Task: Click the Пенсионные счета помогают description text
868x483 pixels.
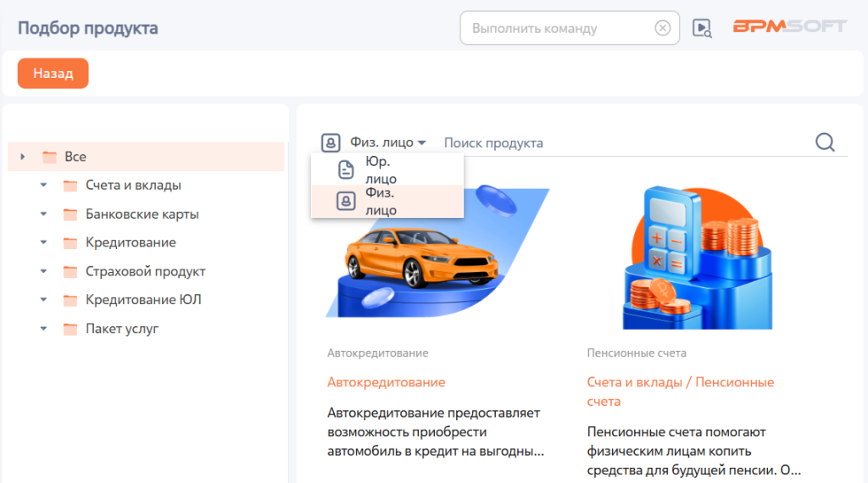Action: click(x=694, y=451)
